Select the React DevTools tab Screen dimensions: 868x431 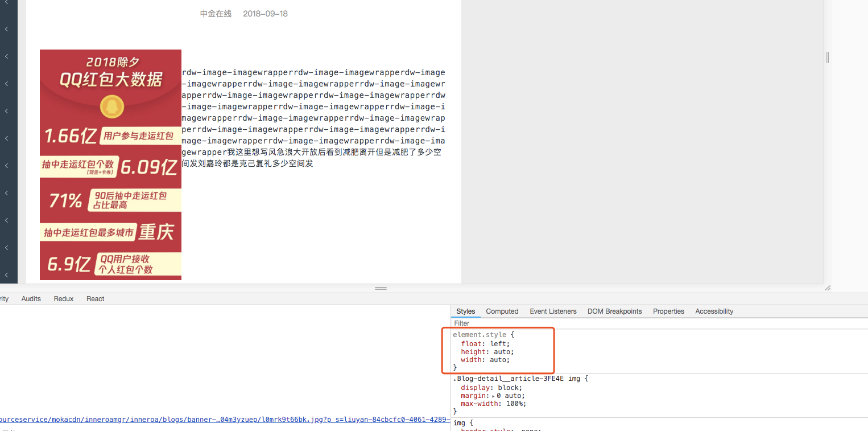[95, 298]
